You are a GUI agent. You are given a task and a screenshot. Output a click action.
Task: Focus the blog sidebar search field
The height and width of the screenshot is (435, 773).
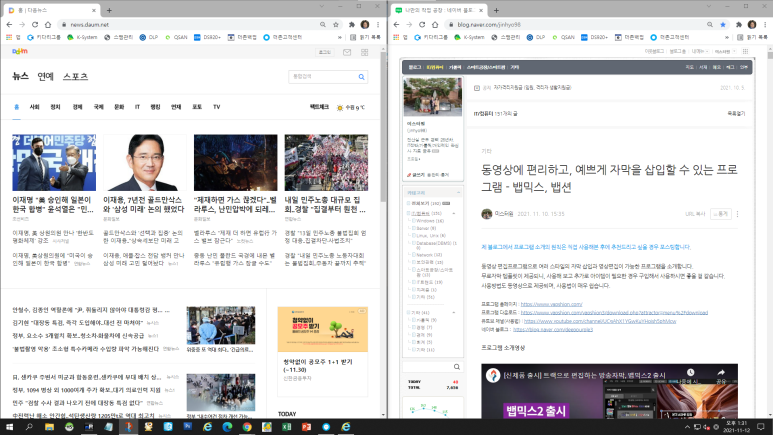(x=427, y=367)
